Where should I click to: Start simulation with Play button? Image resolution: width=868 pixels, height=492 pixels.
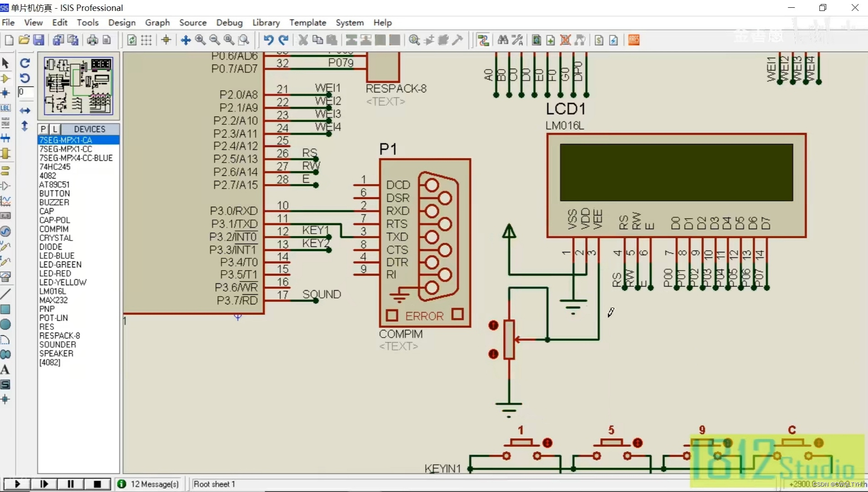(x=17, y=484)
